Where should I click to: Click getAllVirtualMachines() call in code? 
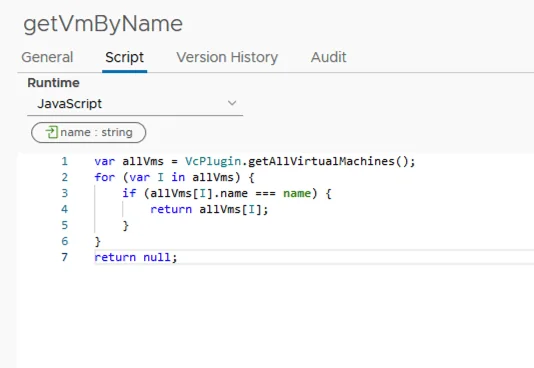[x=328, y=161]
